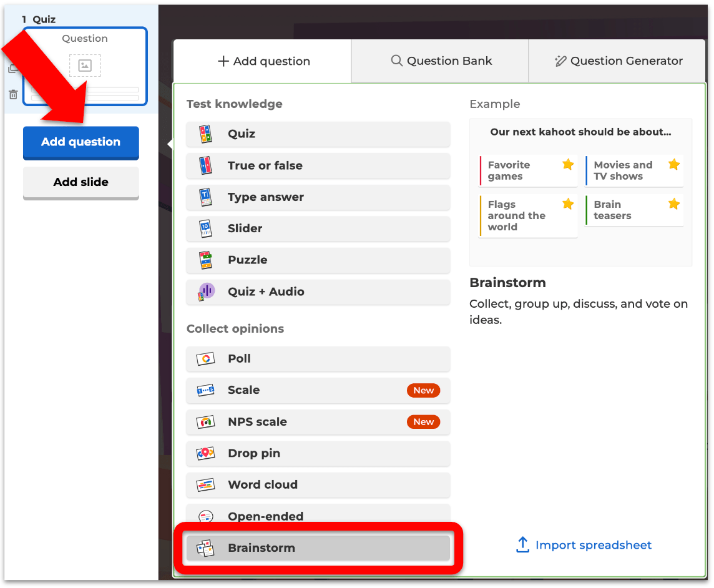Click the star on Favorite games card
Screen dimensions: 714x588
coord(568,164)
